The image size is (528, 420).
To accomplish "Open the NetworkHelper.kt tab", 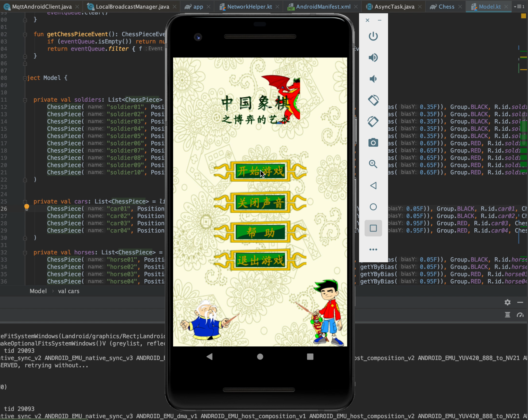I will tap(249, 6).
